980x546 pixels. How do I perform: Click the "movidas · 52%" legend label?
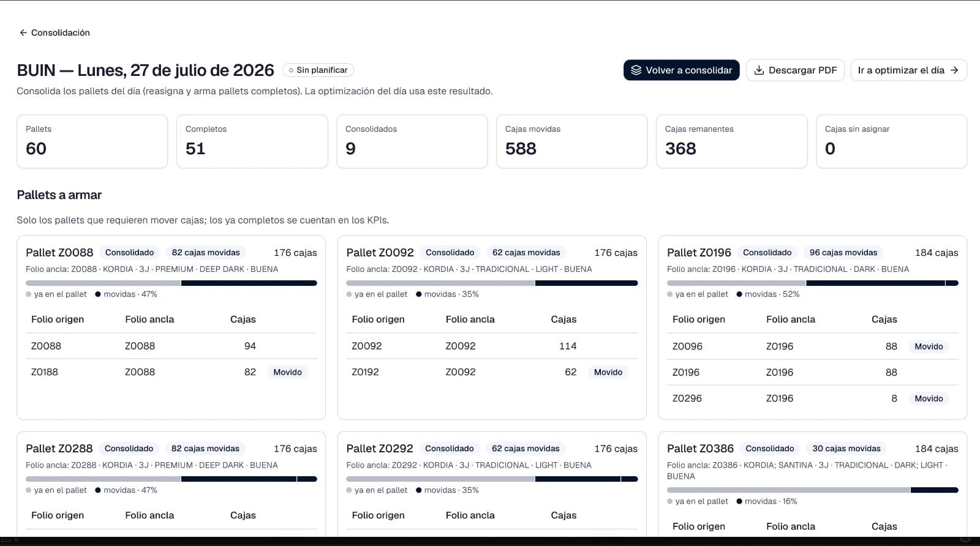[x=772, y=294]
